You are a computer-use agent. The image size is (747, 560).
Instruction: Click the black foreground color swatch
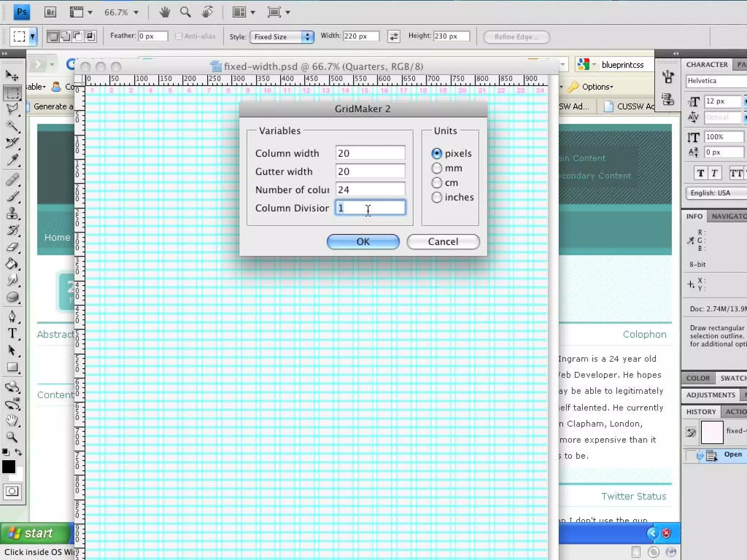[x=9, y=466]
